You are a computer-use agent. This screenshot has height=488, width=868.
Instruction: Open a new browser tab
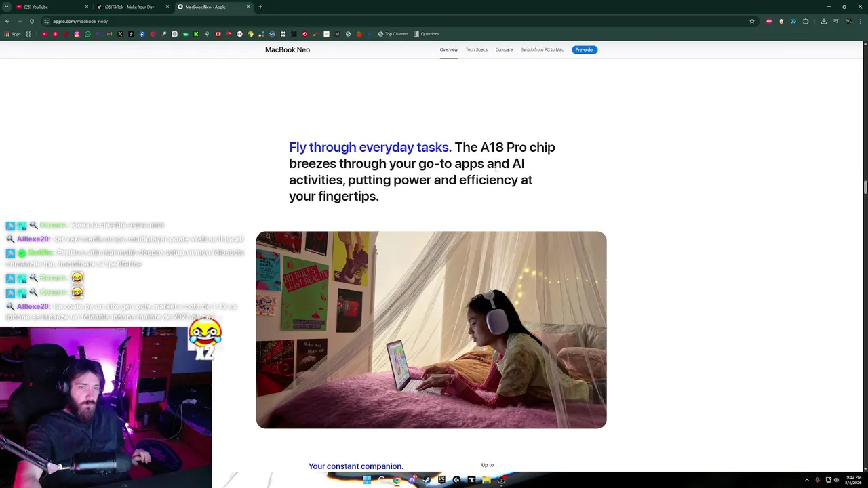[260, 7]
